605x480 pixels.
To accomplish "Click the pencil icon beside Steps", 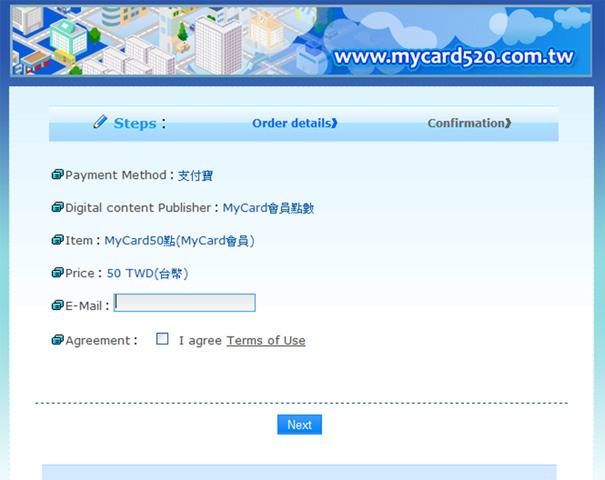I will 100,122.
